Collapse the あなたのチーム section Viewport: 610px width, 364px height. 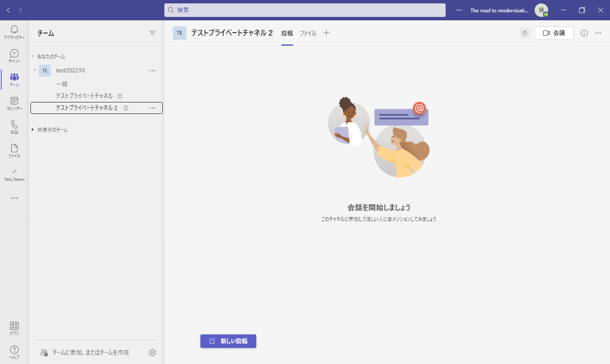(33, 56)
